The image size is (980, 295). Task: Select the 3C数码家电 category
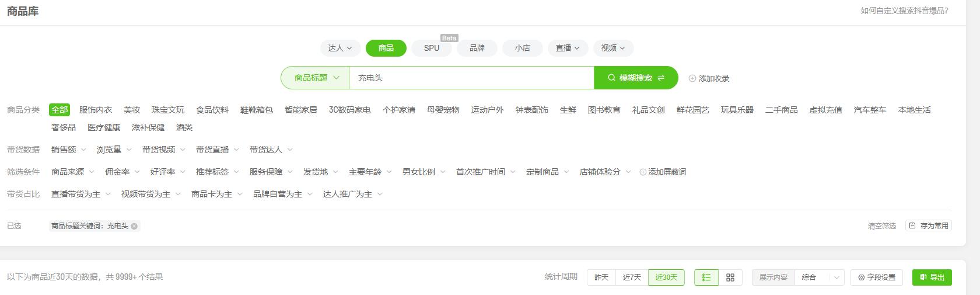(349, 110)
